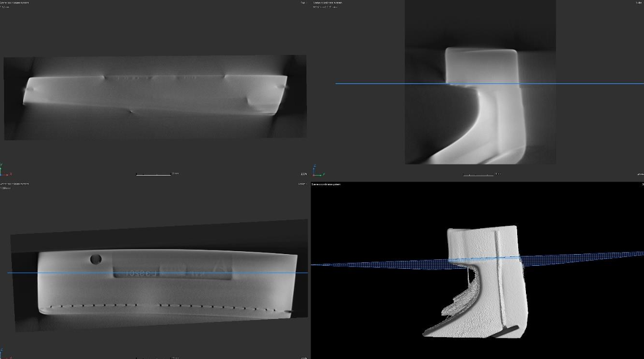Click the scale ruler below the top-right viewport
Viewport: 644px width, 359px height.
click(x=478, y=175)
